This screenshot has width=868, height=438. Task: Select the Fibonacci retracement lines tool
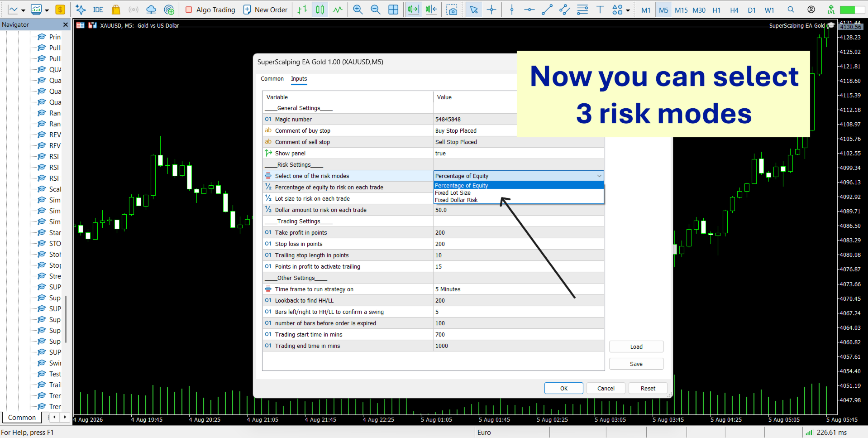pos(582,10)
